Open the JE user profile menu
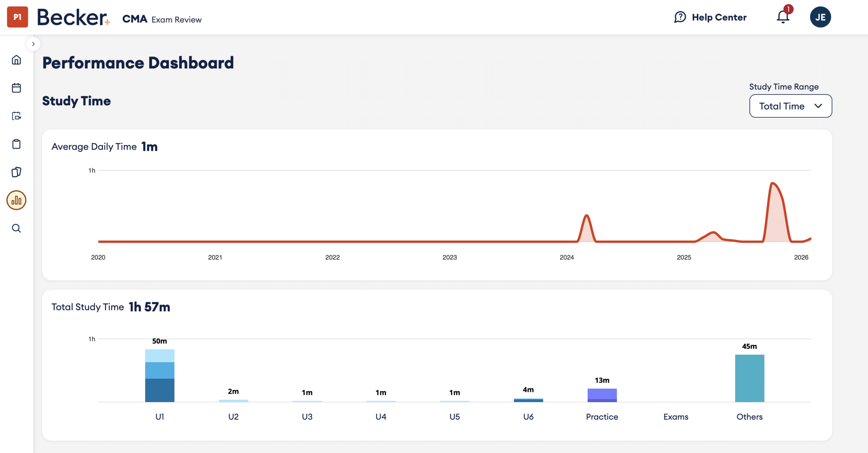 [x=820, y=17]
